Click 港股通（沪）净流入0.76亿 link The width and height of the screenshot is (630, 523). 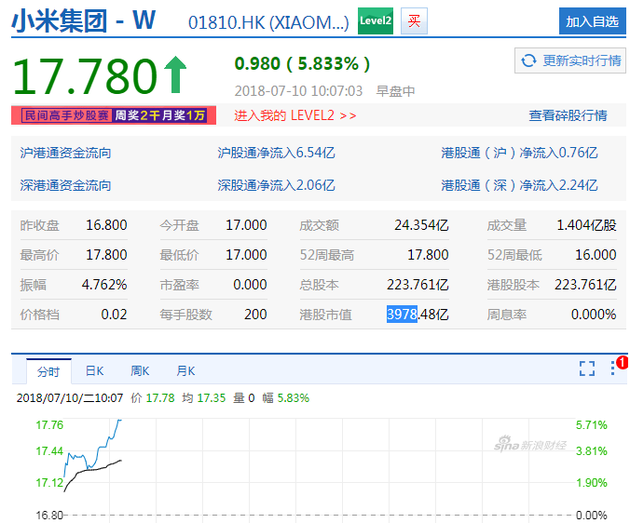coord(519,153)
